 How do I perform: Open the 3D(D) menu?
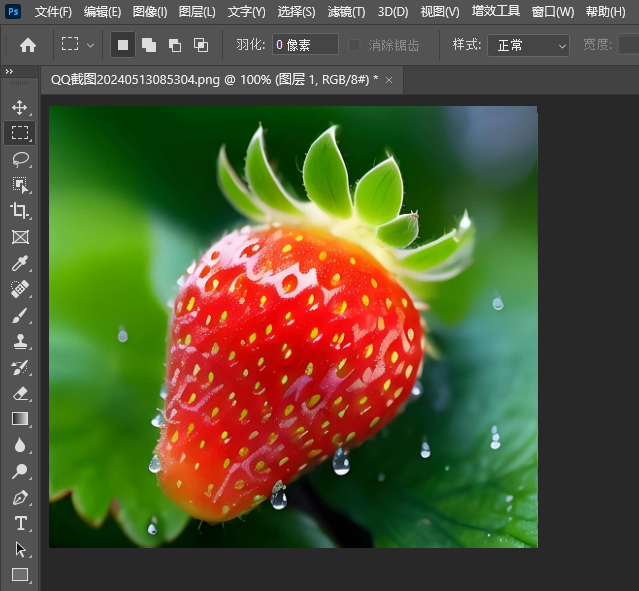pyautogui.click(x=393, y=12)
